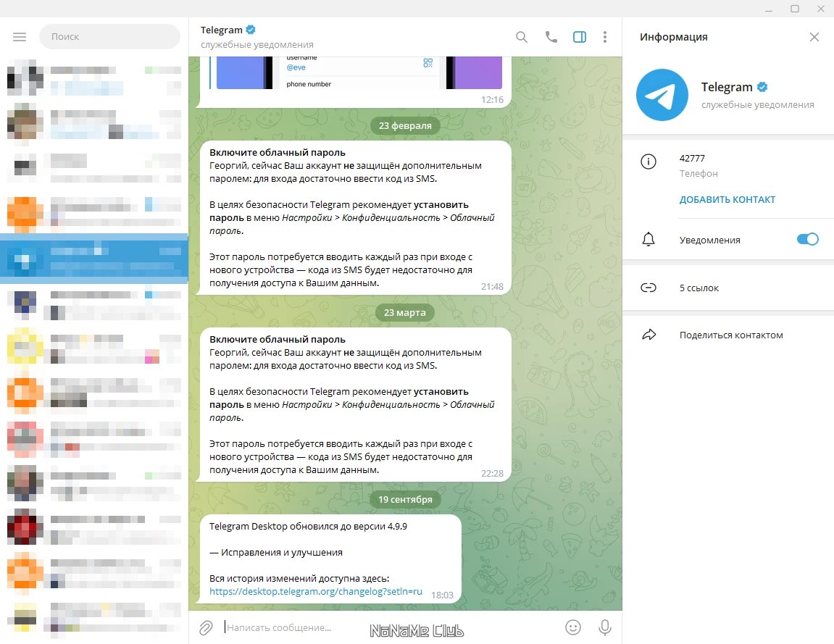Click the 19 сентября date badge
Image resolution: width=834 pixels, height=644 pixels.
click(405, 499)
